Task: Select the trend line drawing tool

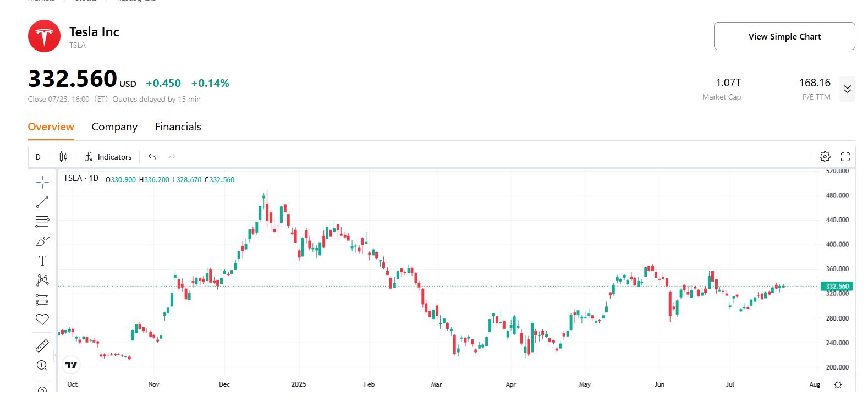Action: pos(42,202)
